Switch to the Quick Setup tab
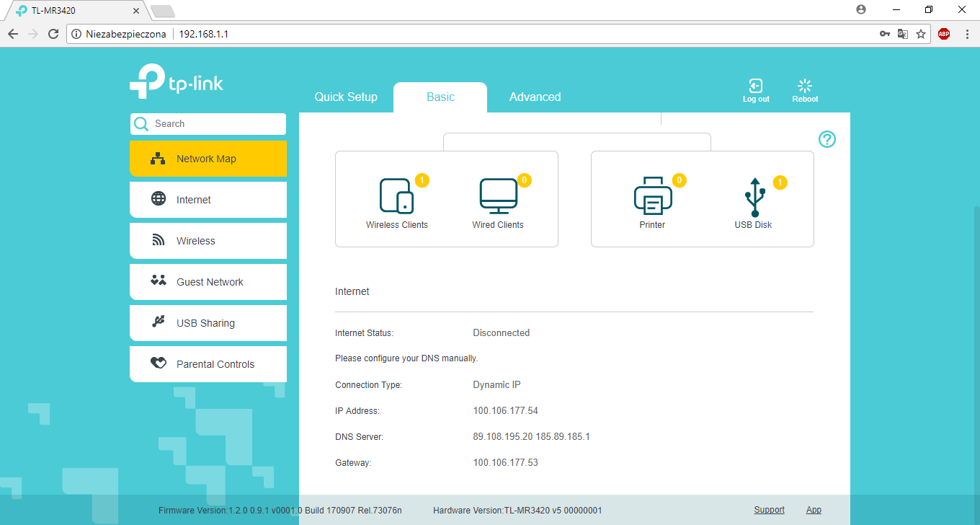980x525 pixels. coord(346,97)
